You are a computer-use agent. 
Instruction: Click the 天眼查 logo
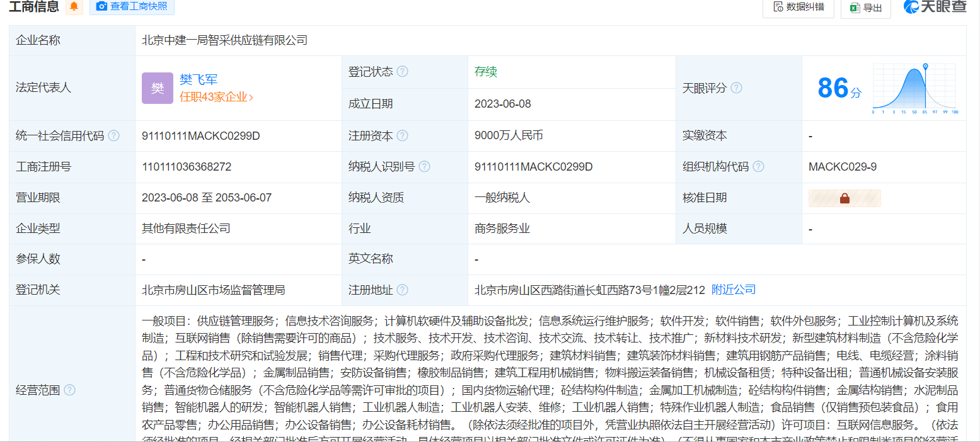[935, 7]
